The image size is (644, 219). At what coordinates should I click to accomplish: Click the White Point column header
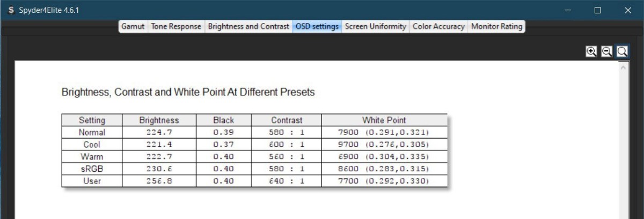(x=384, y=120)
